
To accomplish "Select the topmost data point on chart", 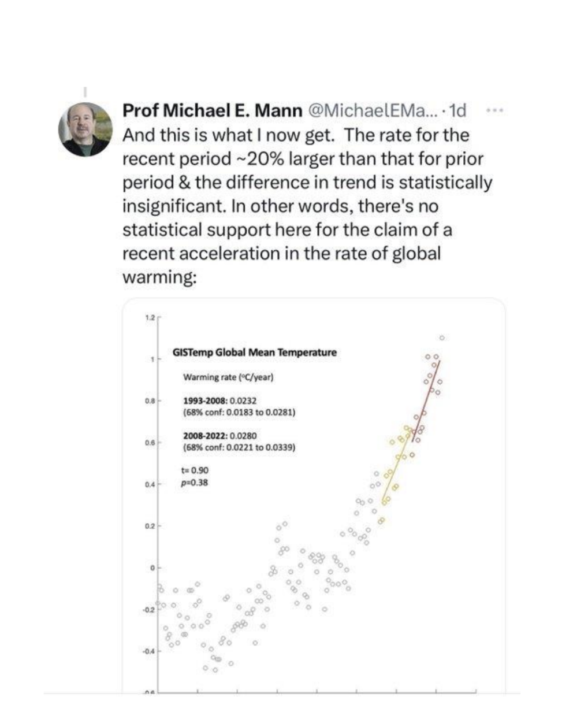I will (442, 338).
